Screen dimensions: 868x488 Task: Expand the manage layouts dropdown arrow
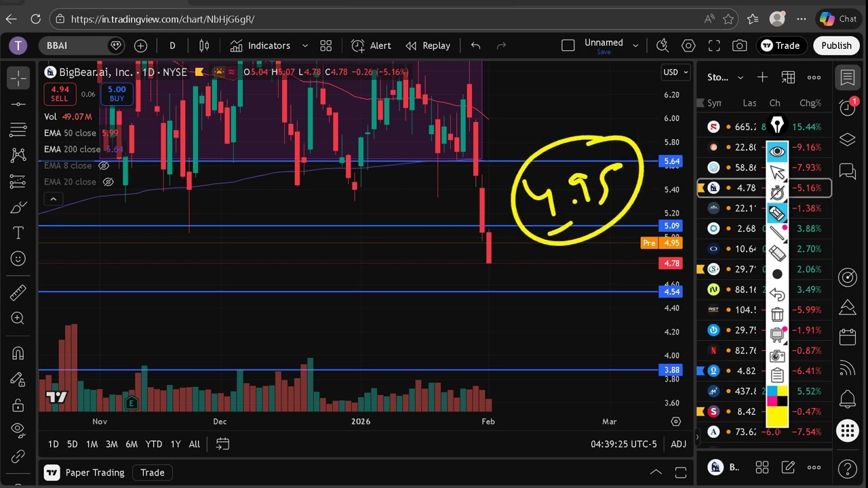click(x=635, y=45)
